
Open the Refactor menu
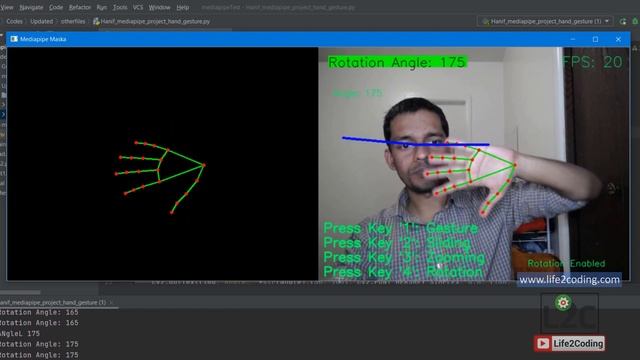80,7
